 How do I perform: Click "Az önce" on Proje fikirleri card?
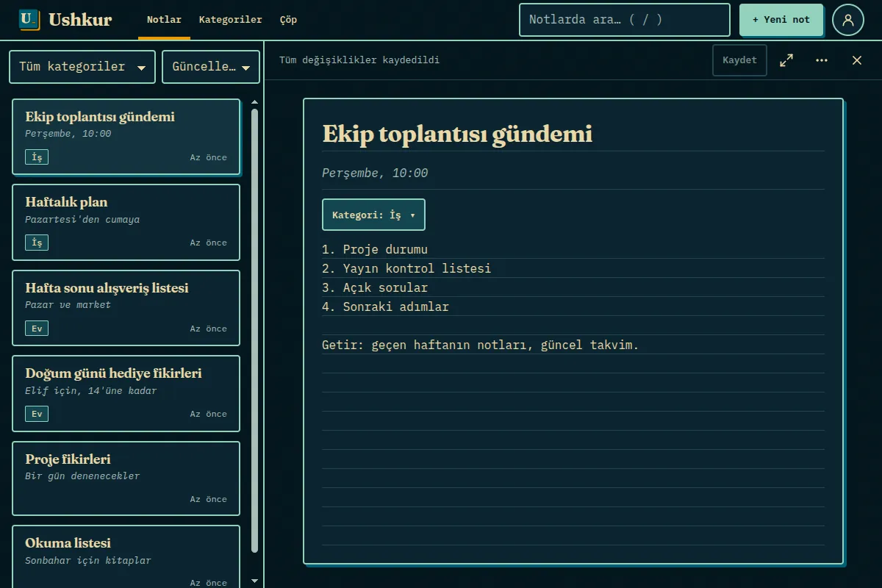click(209, 499)
